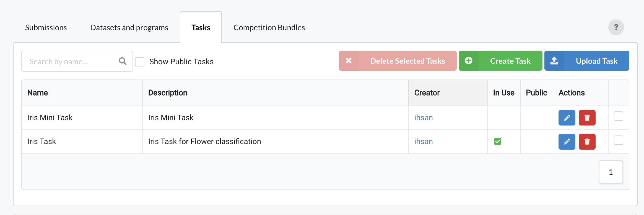Go to page 1 in pagination
The image size is (644, 215).
click(611, 172)
